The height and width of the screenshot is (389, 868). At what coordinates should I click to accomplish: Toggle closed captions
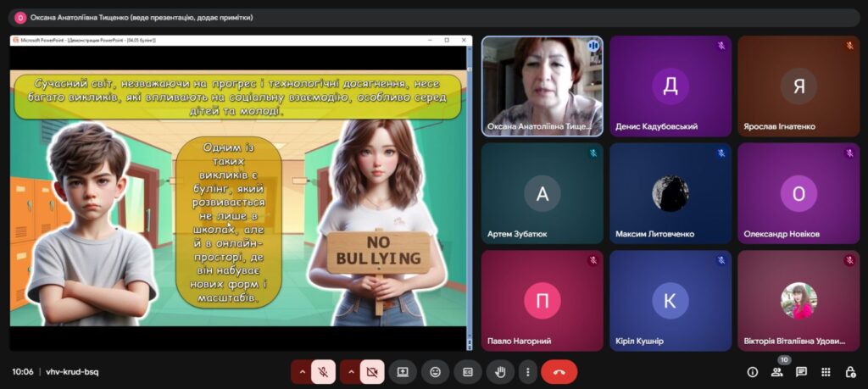468,372
